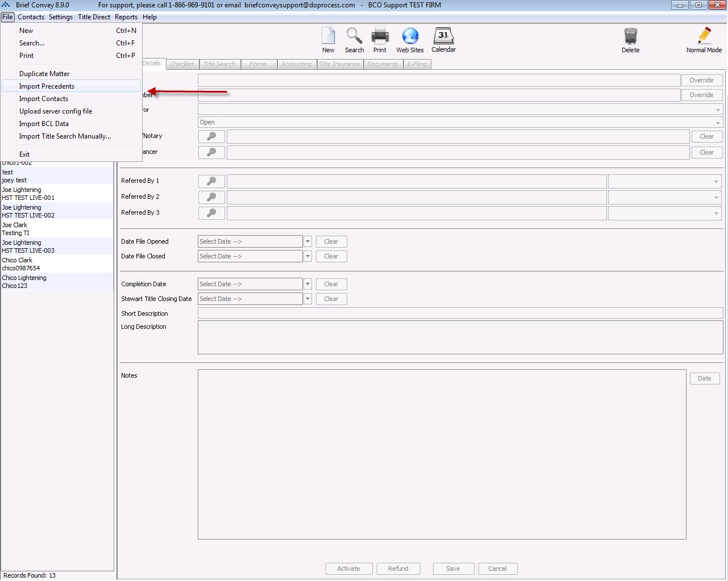The image size is (728, 581).
Task: Click inside the Notes text area
Action: (x=442, y=454)
